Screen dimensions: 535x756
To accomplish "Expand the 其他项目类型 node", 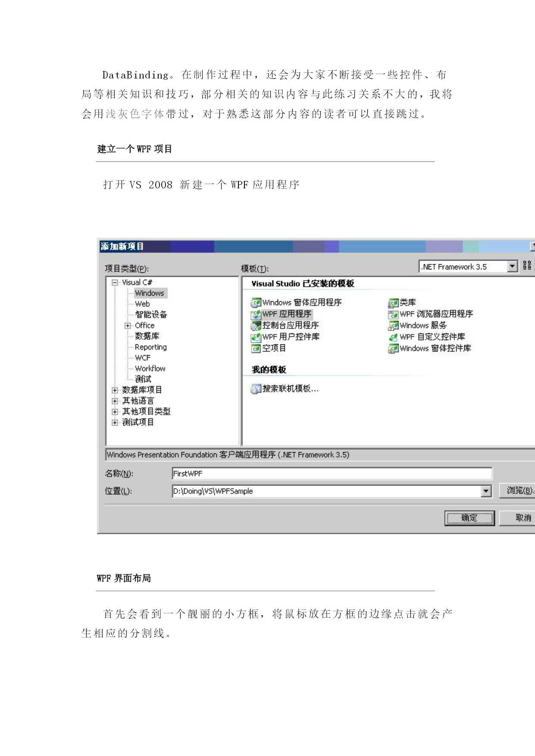I will pyautogui.click(x=115, y=412).
